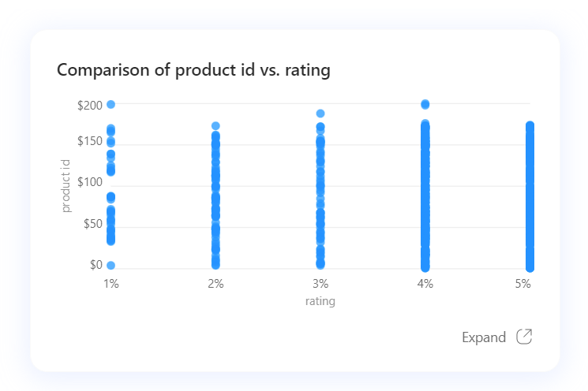Select the 4% x-axis tick label
This screenshot has height=391, width=588.
click(425, 284)
